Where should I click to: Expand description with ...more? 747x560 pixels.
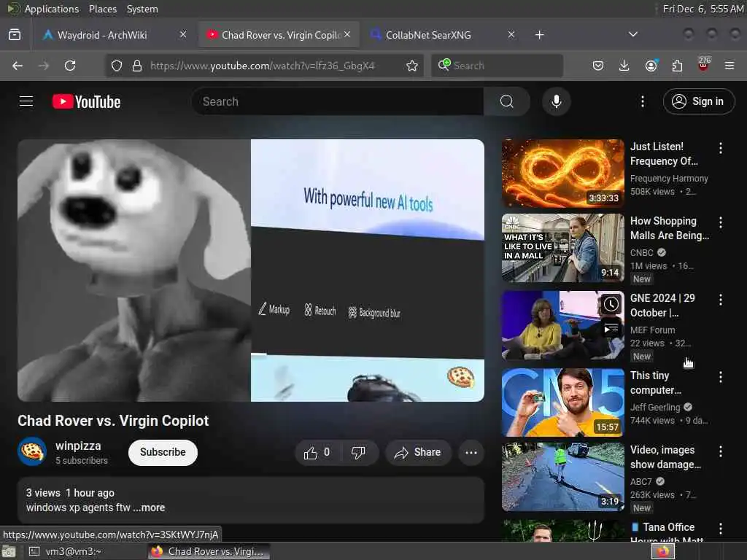point(149,507)
